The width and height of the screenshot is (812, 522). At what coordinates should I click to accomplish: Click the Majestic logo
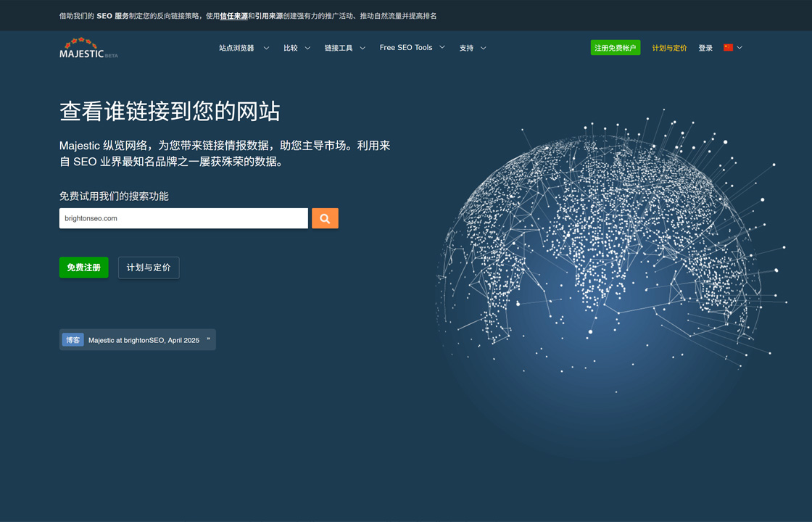click(x=88, y=48)
